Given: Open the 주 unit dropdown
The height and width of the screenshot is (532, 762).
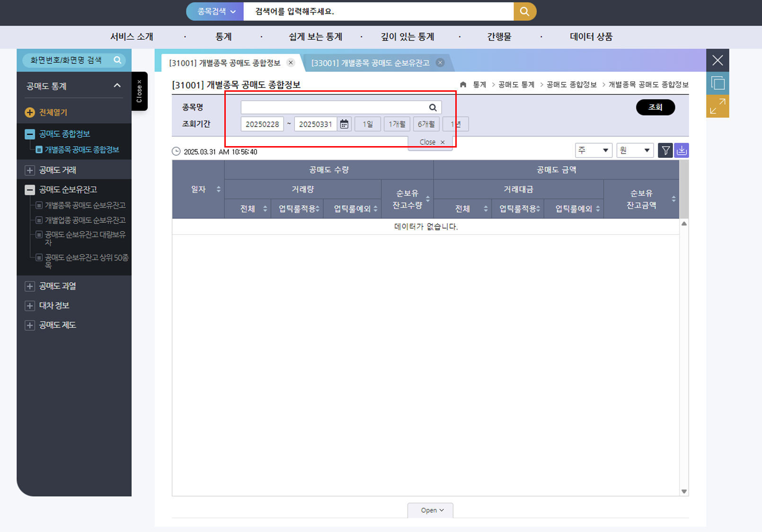Looking at the screenshot, I should (594, 150).
